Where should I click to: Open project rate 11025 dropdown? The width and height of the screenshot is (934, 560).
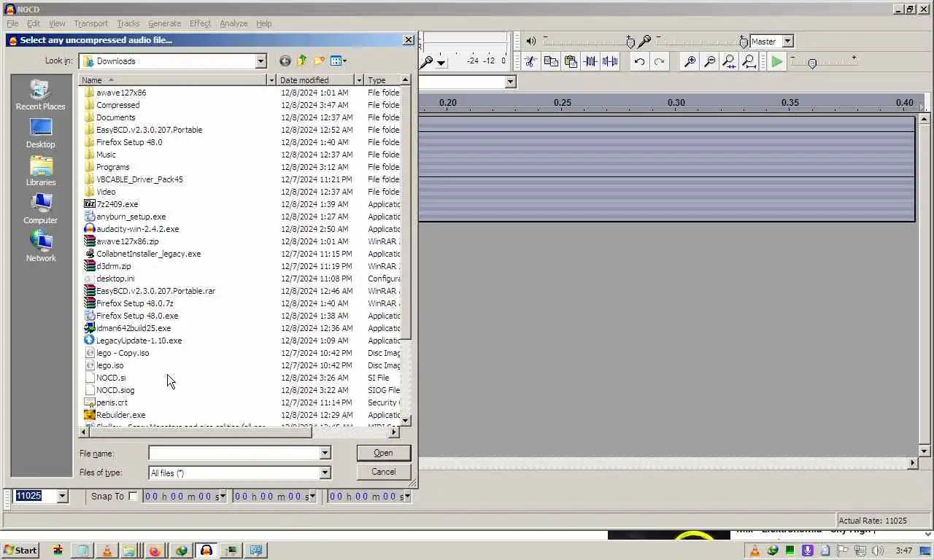point(62,497)
